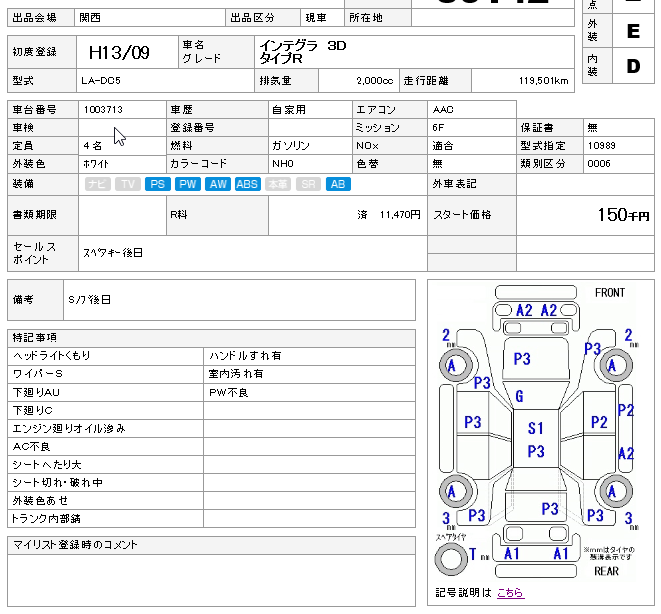Click the S1 roof damage marker
The height and width of the screenshot is (614, 661).
(536, 428)
